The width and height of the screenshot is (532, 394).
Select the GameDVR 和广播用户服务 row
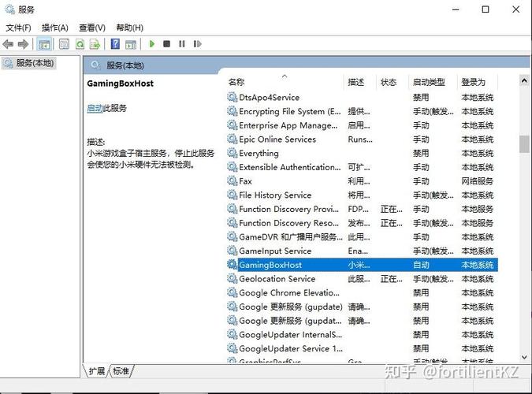tap(362, 237)
